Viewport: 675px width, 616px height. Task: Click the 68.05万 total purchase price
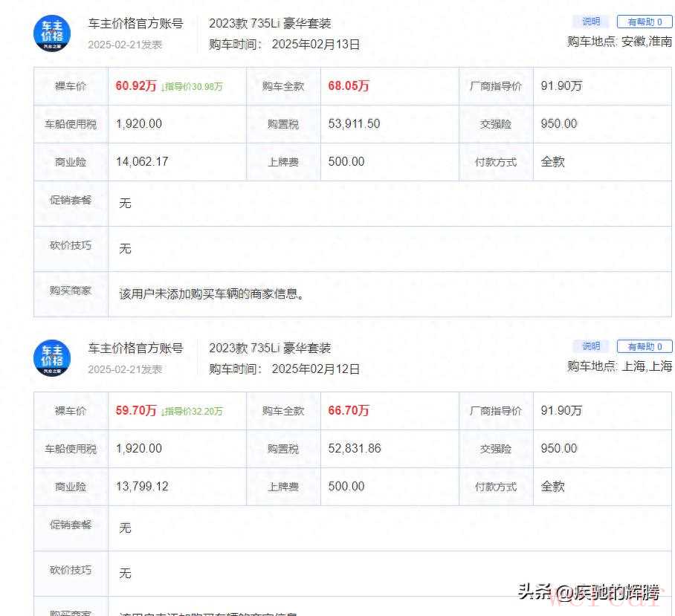click(349, 85)
